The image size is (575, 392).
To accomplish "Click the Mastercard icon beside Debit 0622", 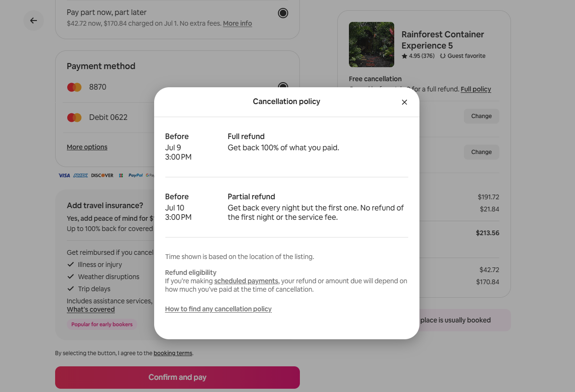I will point(74,118).
